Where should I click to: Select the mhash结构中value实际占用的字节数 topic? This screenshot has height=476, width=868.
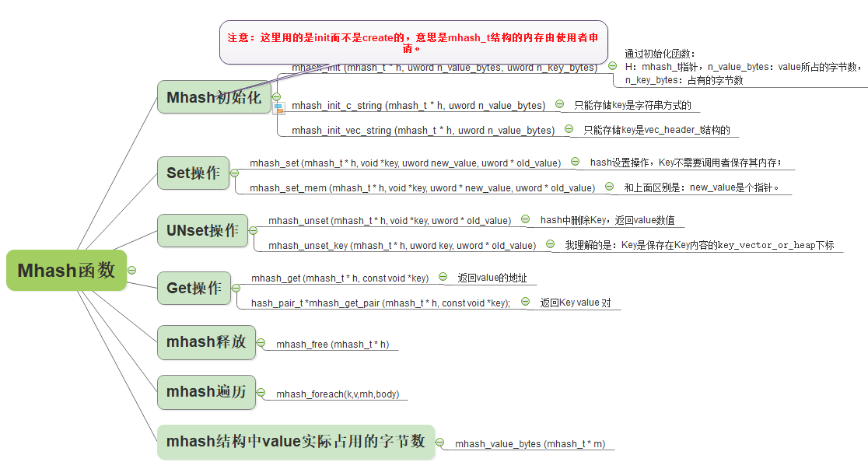[x=296, y=442]
